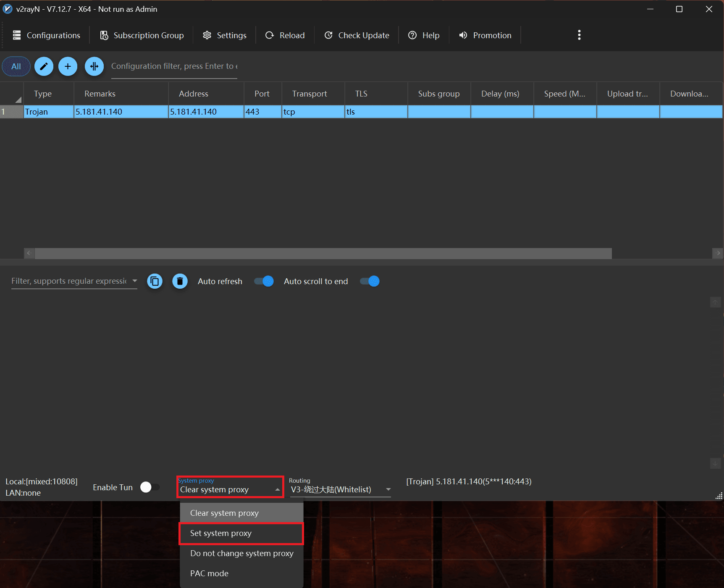Viewport: 724px width, 588px height.
Task: Select Set system proxy option
Action: tap(241, 533)
